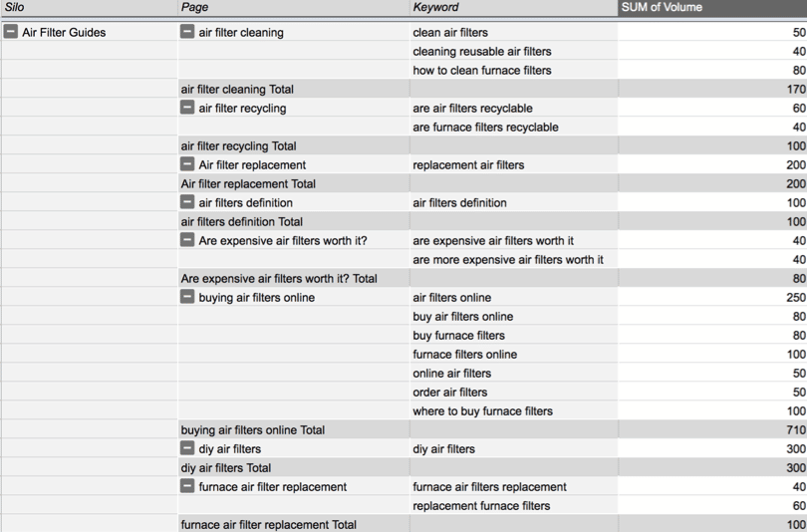Select the buying air filters online Total row

[x=493, y=430]
